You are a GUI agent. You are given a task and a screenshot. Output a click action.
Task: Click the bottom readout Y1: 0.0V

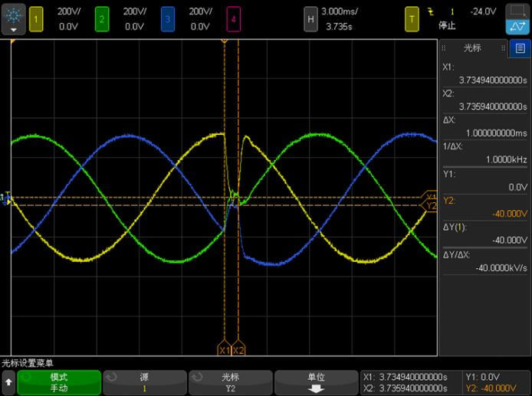(x=482, y=377)
